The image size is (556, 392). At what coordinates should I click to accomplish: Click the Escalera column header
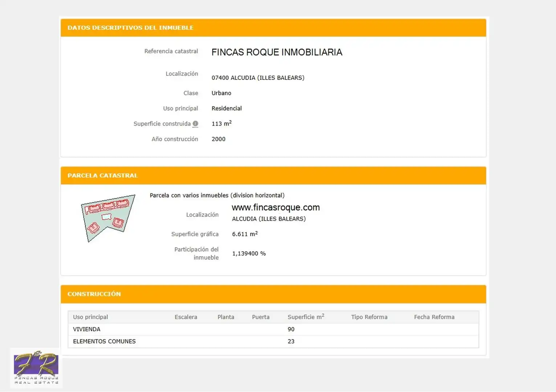click(186, 317)
